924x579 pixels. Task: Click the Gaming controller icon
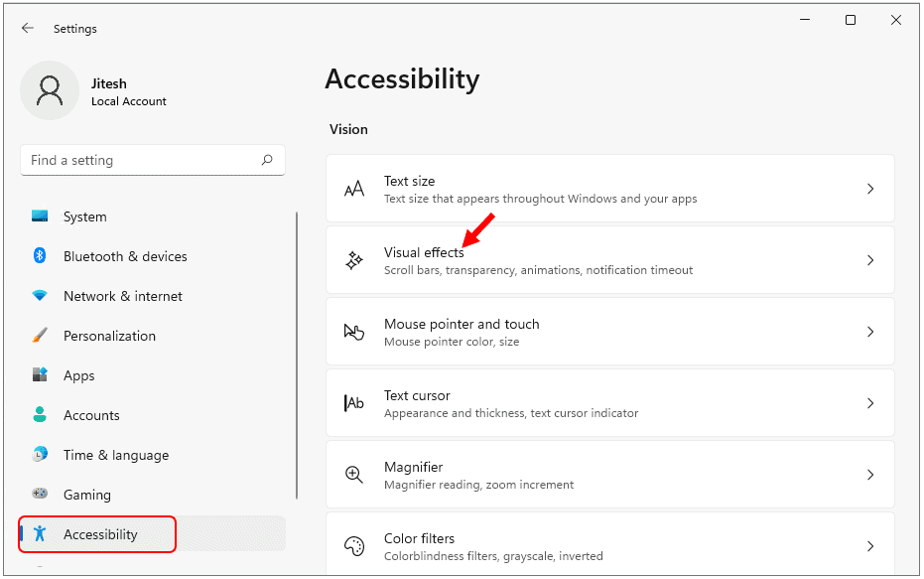[40, 494]
